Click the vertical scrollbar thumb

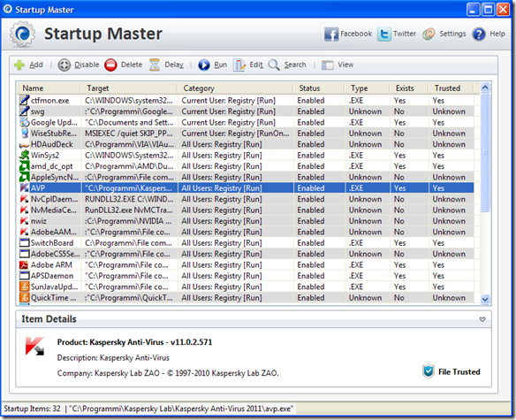click(485, 152)
